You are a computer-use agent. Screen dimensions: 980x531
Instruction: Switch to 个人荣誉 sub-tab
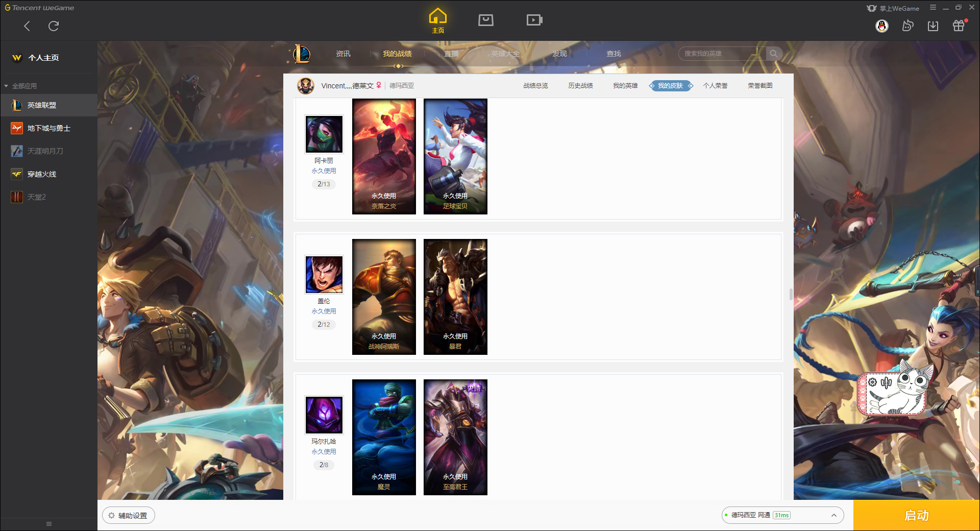click(x=715, y=86)
